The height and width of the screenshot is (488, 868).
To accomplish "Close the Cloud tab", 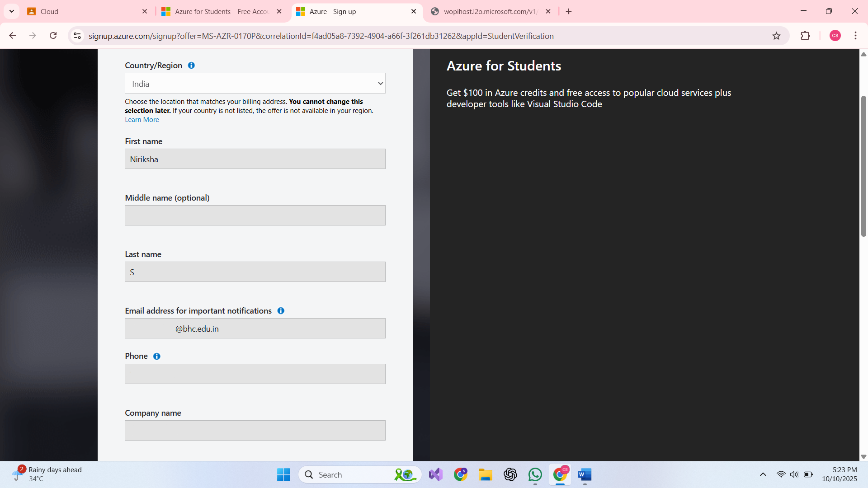I will (145, 11).
